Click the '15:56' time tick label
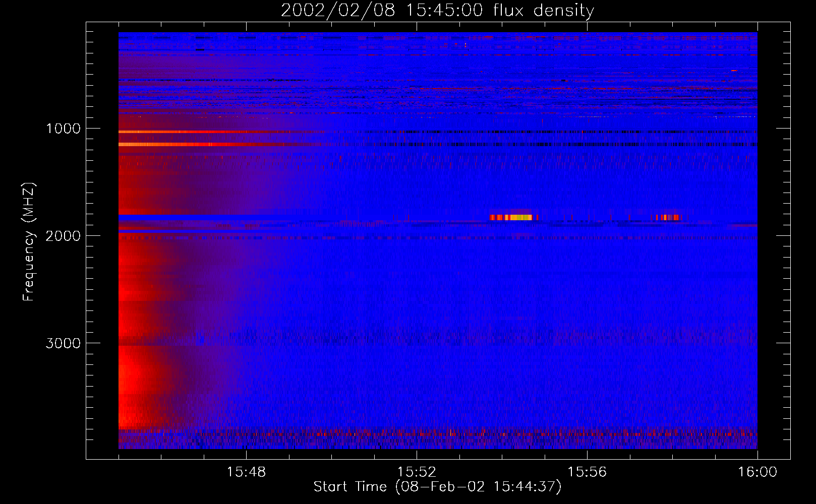The width and height of the screenshot is (816, 504). point(587,472)
